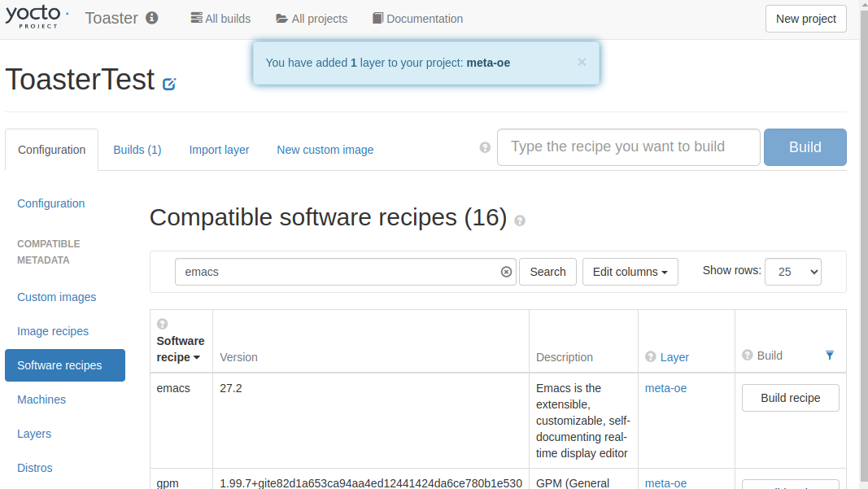The image size is (868, 489).
Task: Dismiss the meta-oe layer added notification
Action: coord(582,62)
